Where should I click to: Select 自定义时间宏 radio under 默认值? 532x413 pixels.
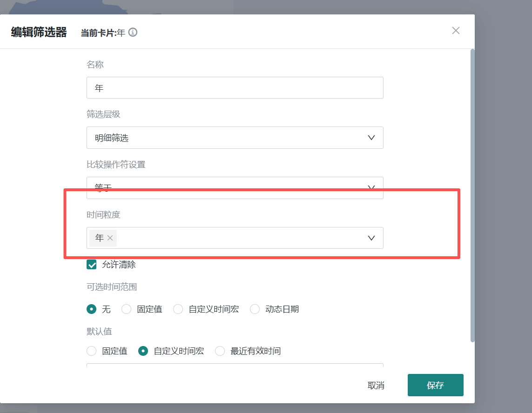pos(143,351)
